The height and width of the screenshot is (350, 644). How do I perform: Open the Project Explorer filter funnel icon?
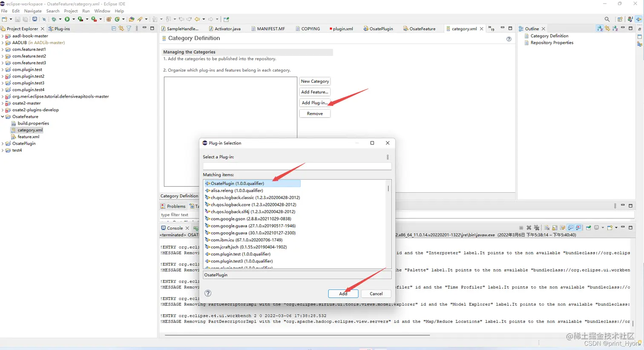pyautogui.click(x=129, y=29)
